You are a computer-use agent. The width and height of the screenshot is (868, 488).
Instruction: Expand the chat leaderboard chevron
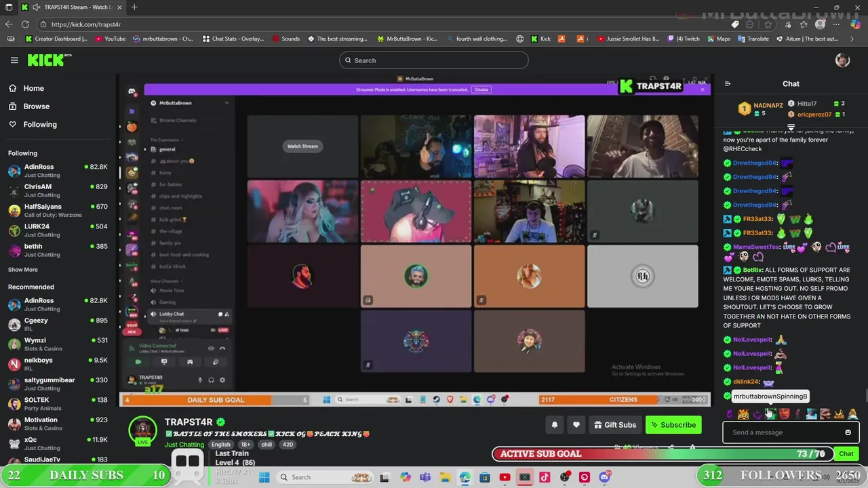pos(791,127)
